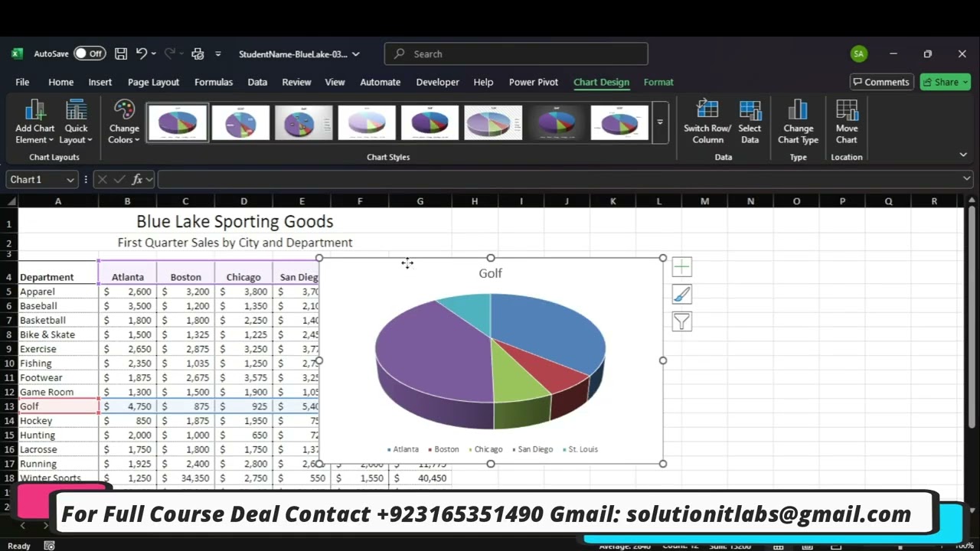980x551 pixels.
Task: Click the green Share button
Action: click(x=946, y=82)
